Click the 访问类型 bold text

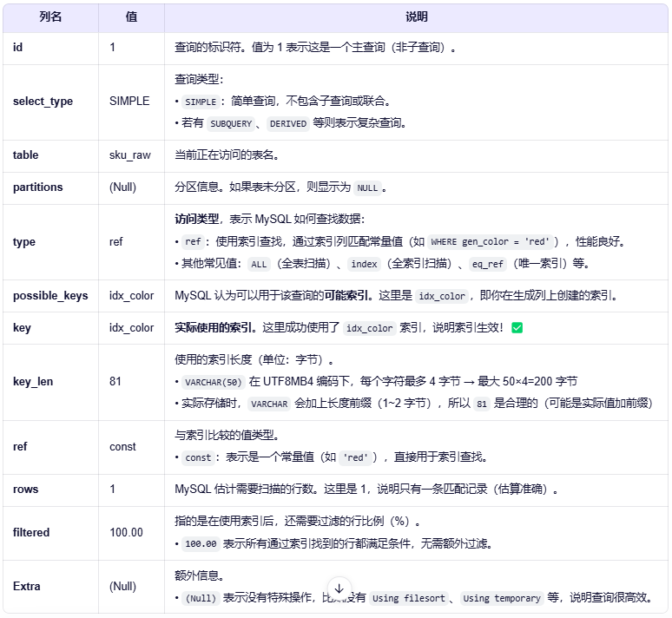click(x=196, y=220)
